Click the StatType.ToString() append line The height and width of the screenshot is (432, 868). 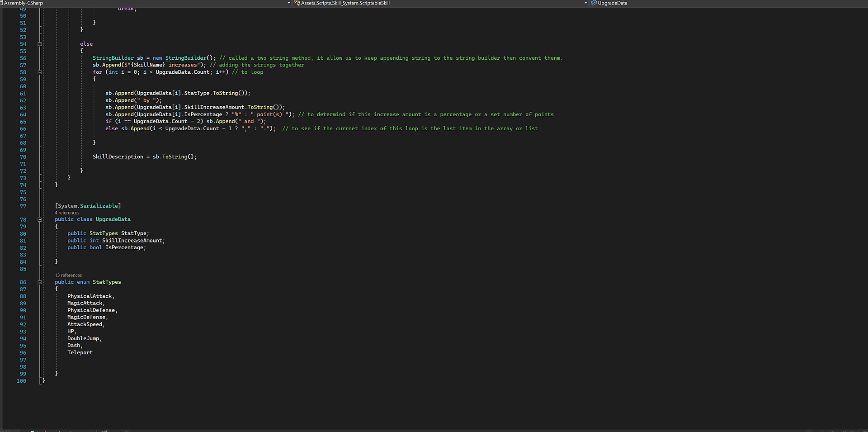pyautogui.click(x=178, y=93)
